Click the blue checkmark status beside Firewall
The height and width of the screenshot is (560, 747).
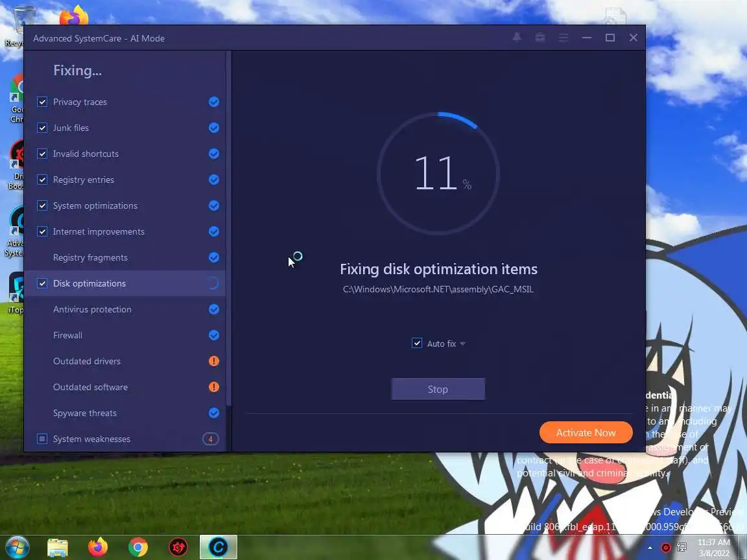tap(214, 335)
